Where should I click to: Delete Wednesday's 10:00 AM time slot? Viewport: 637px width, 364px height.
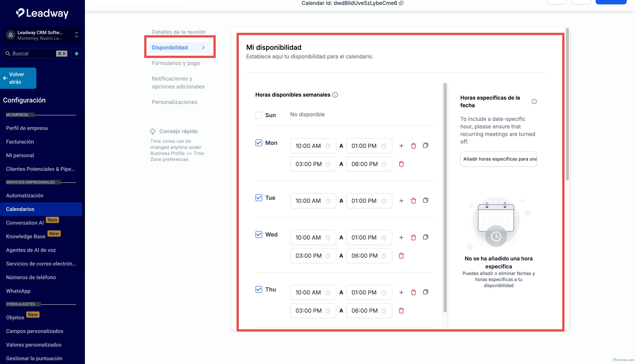[x=413, y=237]
